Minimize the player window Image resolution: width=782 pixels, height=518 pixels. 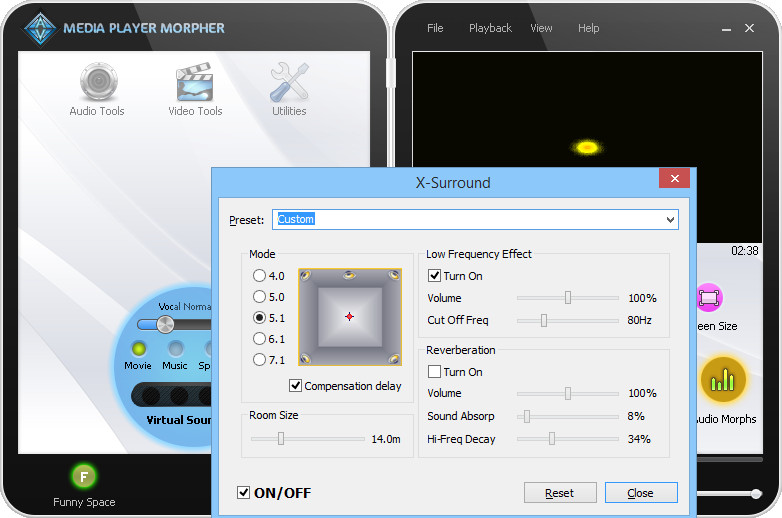tap(726, 29)
